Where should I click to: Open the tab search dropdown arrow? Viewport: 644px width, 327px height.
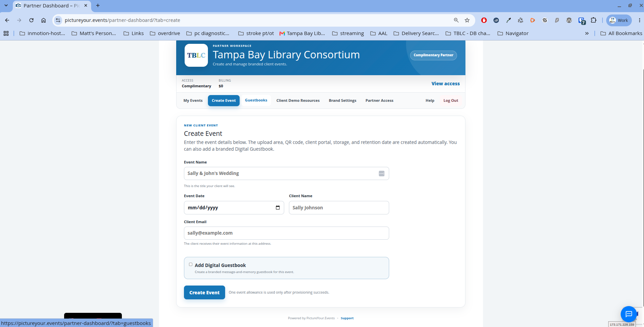6,5
